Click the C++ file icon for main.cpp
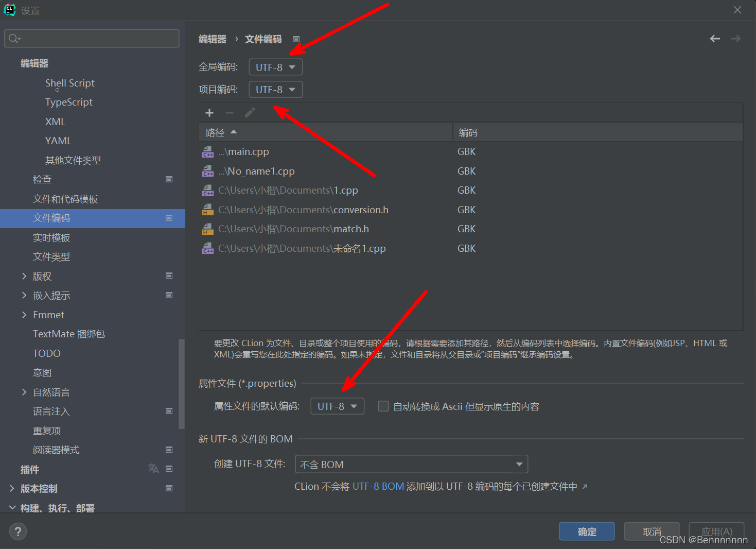 208,151
